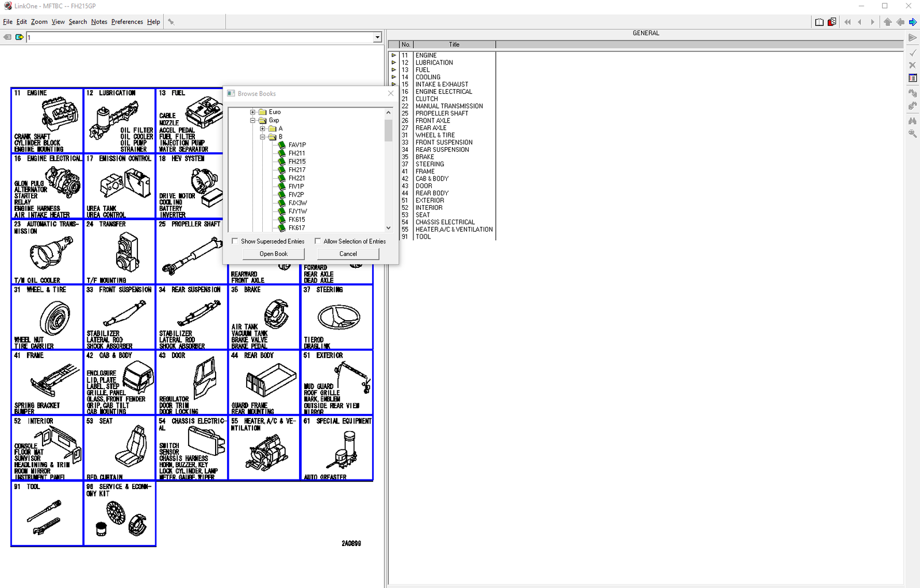The height and width of the screenshot is (588, 920).
Task: Select the FIV1P book in tree
Action: pos(296,186)
